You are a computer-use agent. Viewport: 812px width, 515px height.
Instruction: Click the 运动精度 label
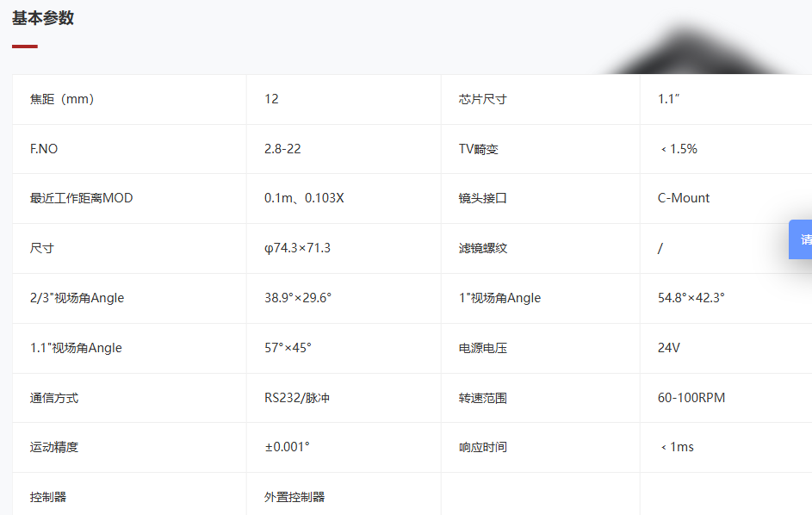pyautogui.click(x=54, y=447)
